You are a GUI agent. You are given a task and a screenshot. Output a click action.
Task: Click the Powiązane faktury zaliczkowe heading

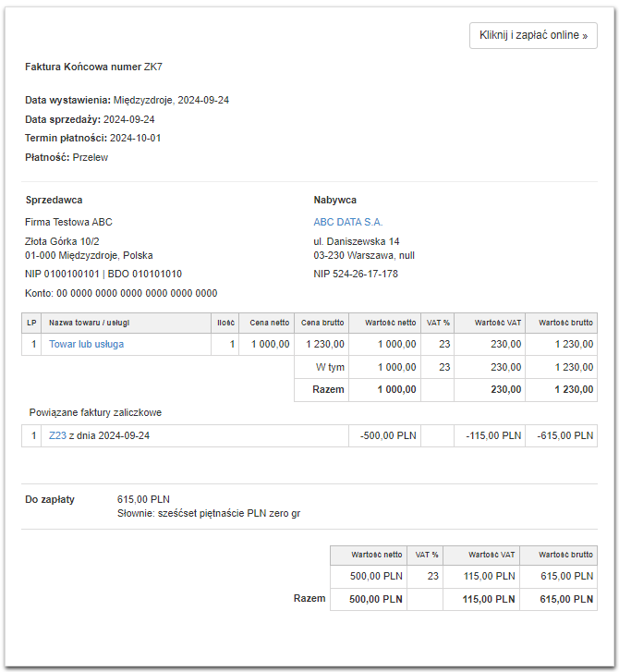tap(97, 412)
